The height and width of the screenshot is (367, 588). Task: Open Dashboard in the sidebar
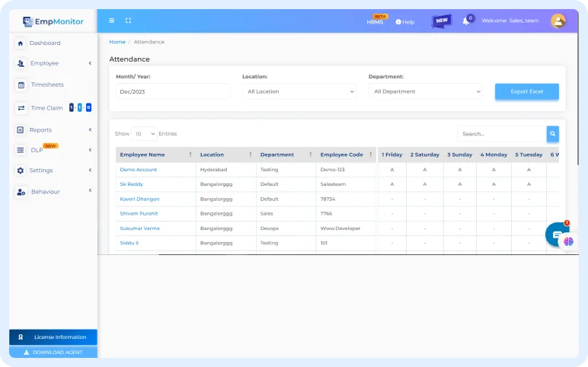(45, 43)
